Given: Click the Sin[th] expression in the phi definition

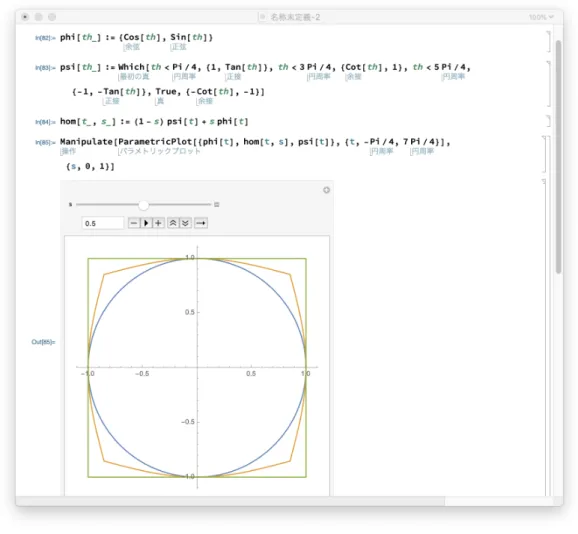Looking at the screenshot, I should click(189, 37).
